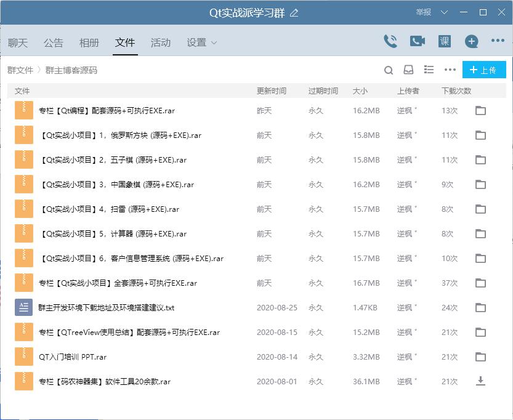This screenshot has height=420, width=513.
Task: Open more file actions beside upload button
Action: (x=450, y=70)
